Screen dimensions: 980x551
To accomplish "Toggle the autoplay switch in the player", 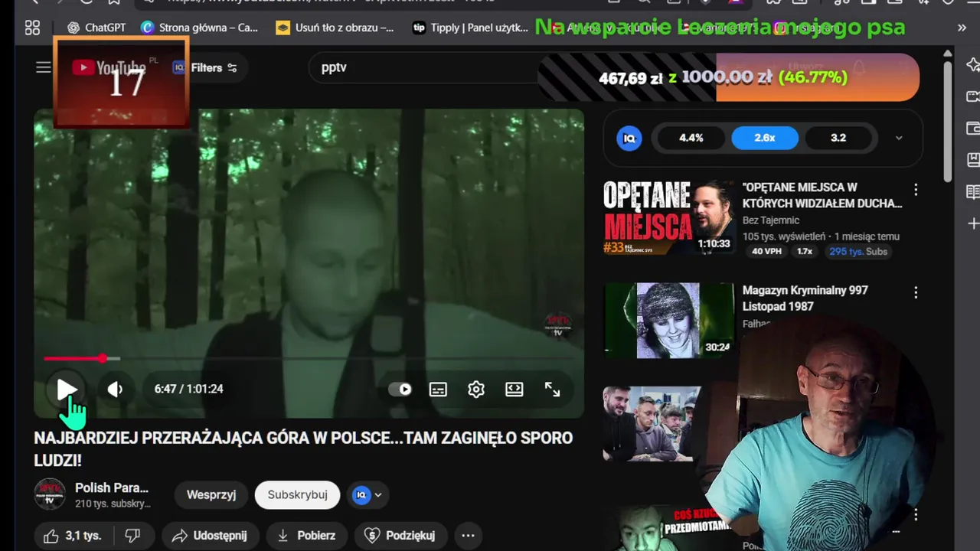I will (400, 389).
